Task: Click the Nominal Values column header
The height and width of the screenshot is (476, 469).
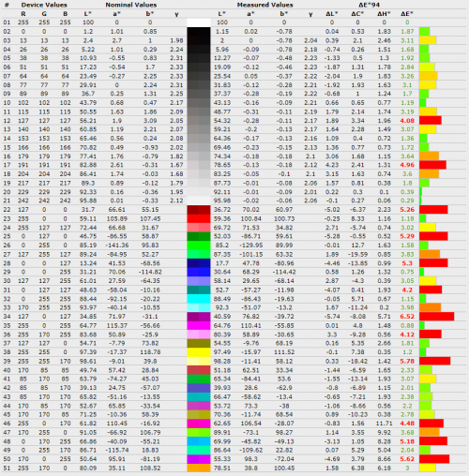Action: click(x=131, y=5)
